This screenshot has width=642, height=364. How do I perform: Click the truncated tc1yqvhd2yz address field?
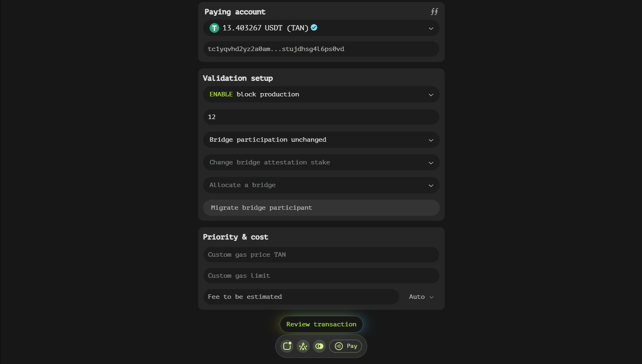tap(321, 49)
